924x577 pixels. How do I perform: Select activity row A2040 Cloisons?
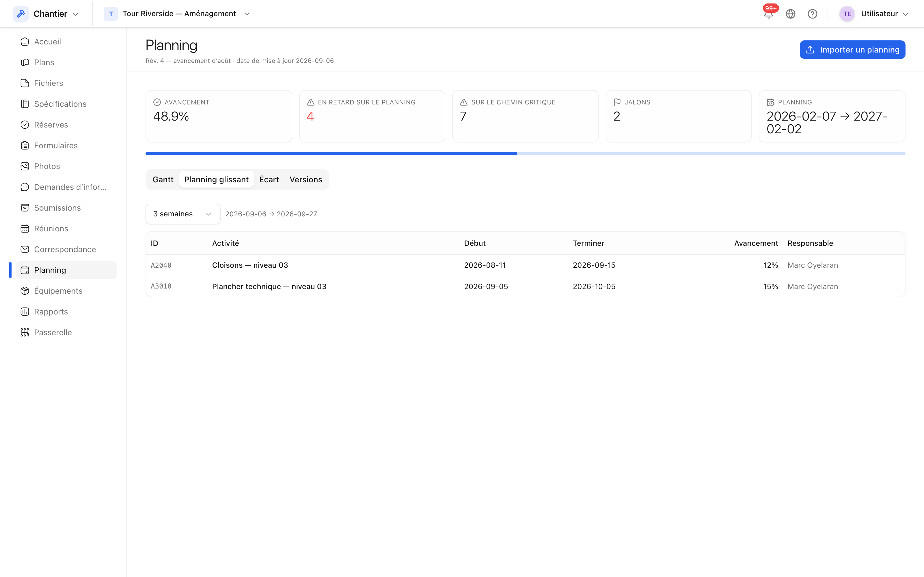click(525, 265)
